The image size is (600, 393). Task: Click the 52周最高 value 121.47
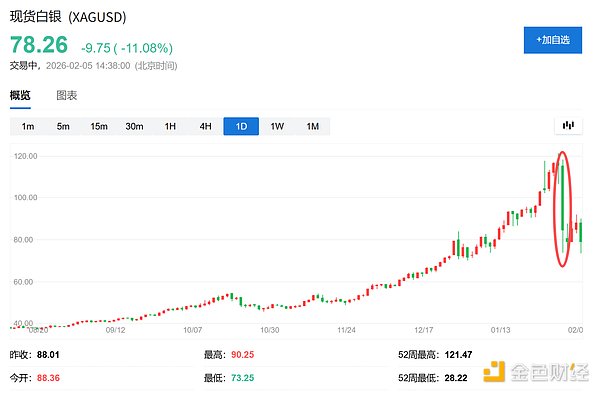tap(458, 355)
